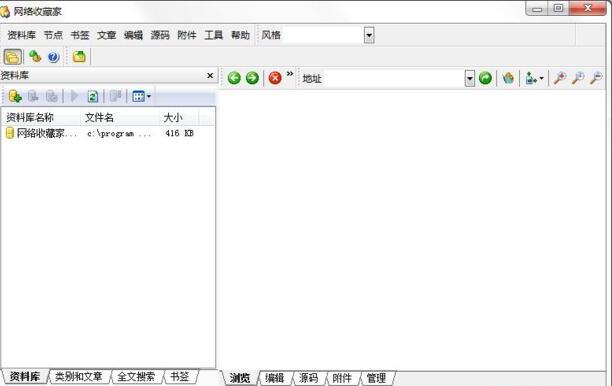This screenshot has width=612, height=386.
Task: Add a new database with the plus icon
Action: [x=15, y=96]
